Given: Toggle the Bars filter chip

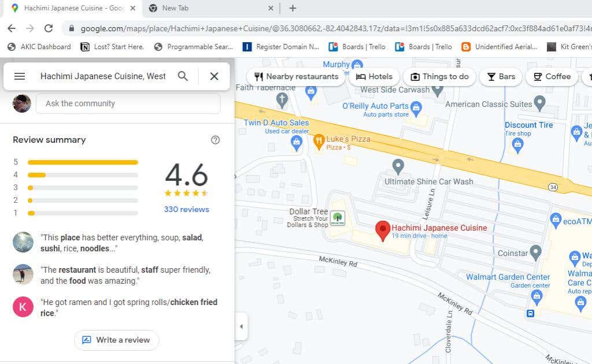Looking at the screenshot, I should pos(501,76).
